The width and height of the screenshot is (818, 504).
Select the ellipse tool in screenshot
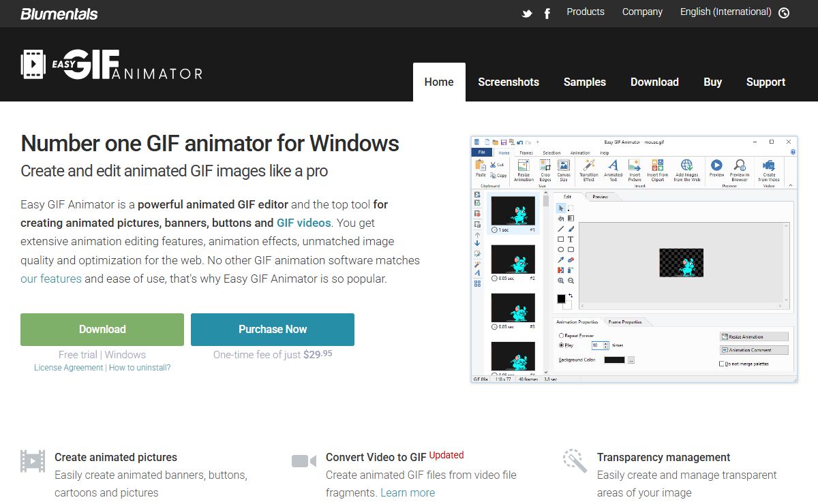561,250
